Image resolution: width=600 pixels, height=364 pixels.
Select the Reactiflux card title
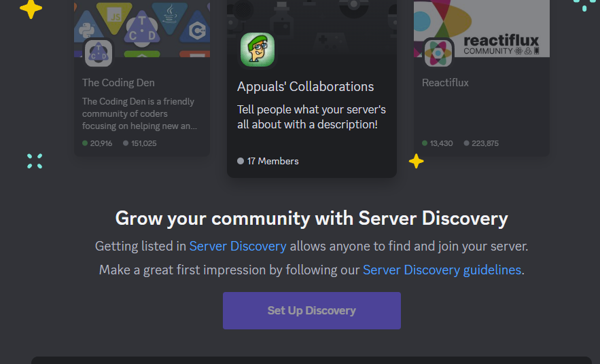point(445,83)
